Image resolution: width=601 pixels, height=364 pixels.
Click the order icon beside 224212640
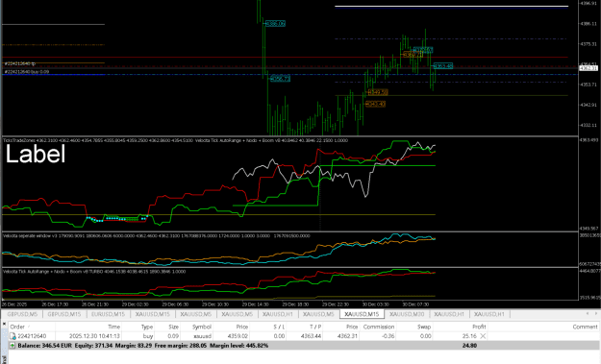(x=13, y=336)
